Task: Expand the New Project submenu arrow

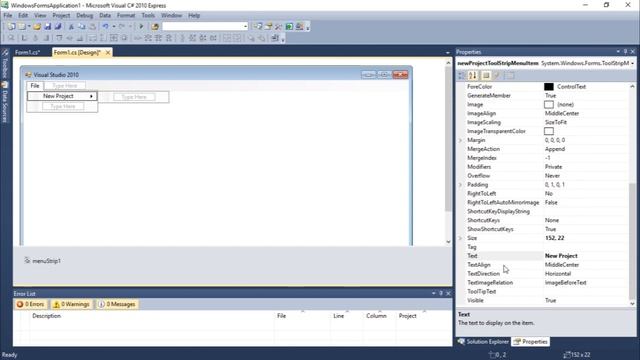Action: pyautogui.click(x=91, y=96)
